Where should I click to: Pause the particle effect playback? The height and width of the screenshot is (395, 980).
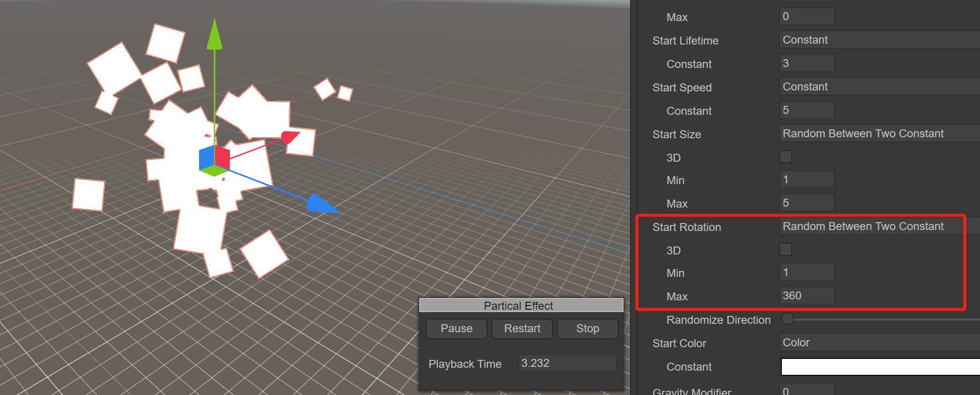(x=456, y=328)
